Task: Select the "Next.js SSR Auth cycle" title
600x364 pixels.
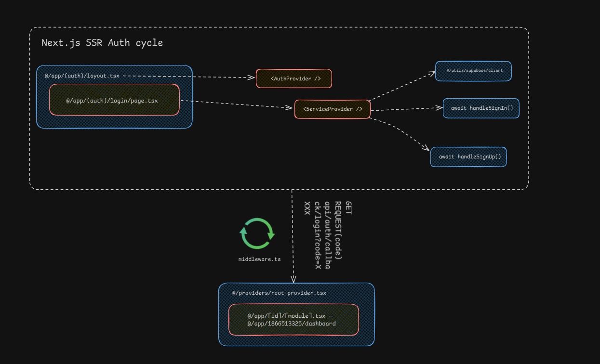Action: pos(102,43)
